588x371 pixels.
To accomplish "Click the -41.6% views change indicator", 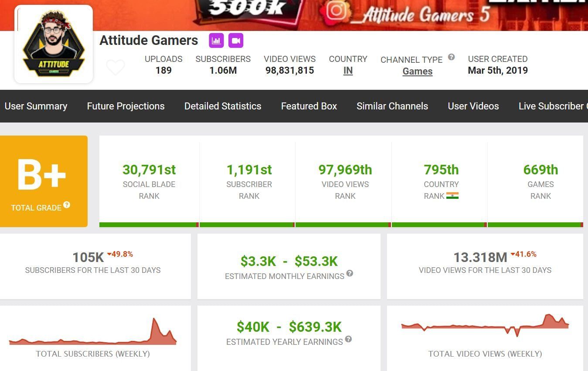I will 523,254.
